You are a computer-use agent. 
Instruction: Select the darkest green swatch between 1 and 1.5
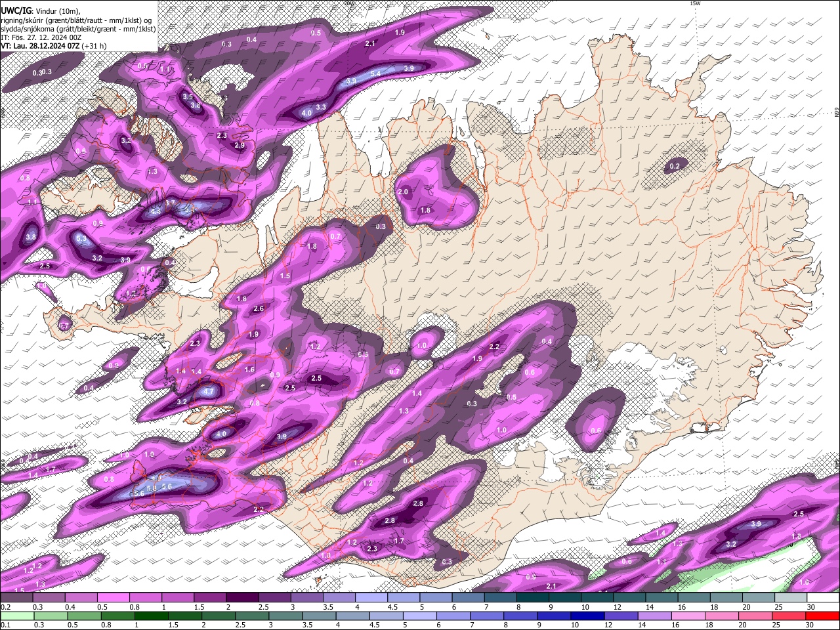[151, 616]
